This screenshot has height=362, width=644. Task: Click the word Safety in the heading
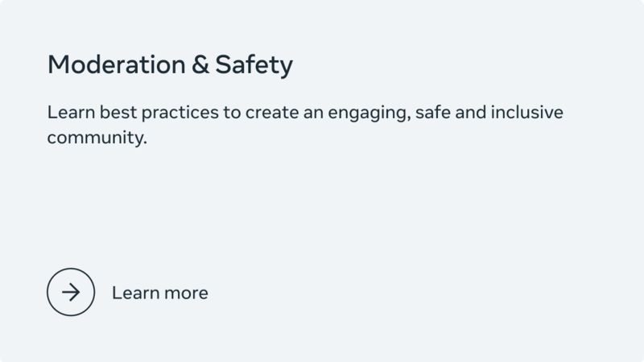pyautogui.click(x=254, y=65)
